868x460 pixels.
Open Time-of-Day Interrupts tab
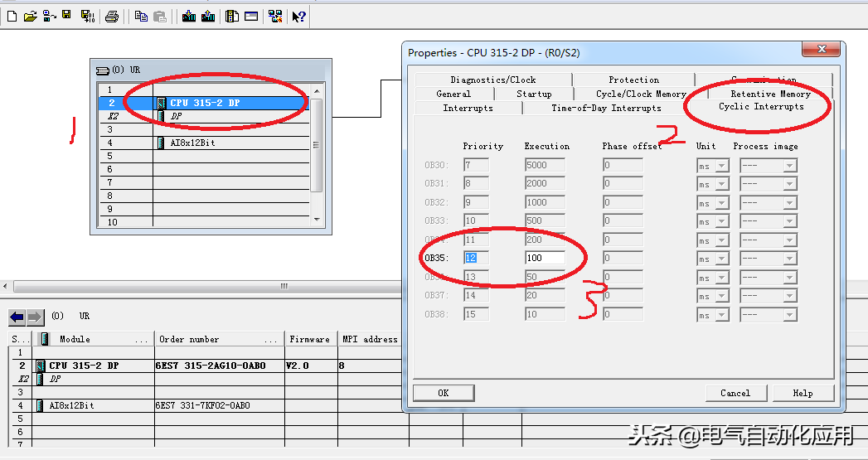point(606,108)
